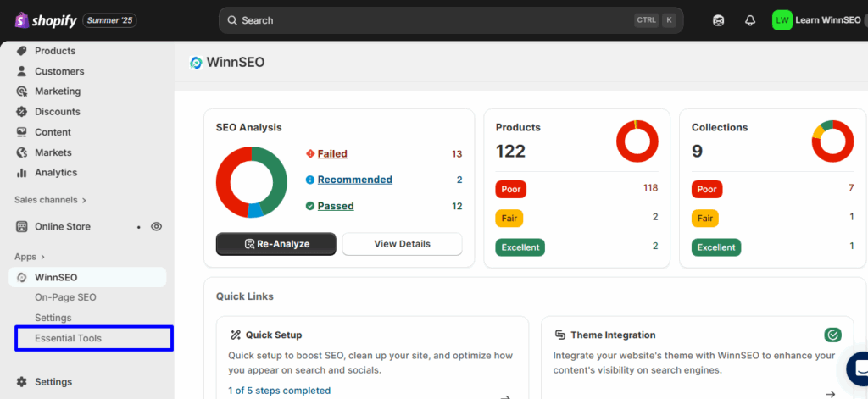868x399 pixels.
Task: Open the Summer '25 edition badge
Action: click(x=109, y=20)
